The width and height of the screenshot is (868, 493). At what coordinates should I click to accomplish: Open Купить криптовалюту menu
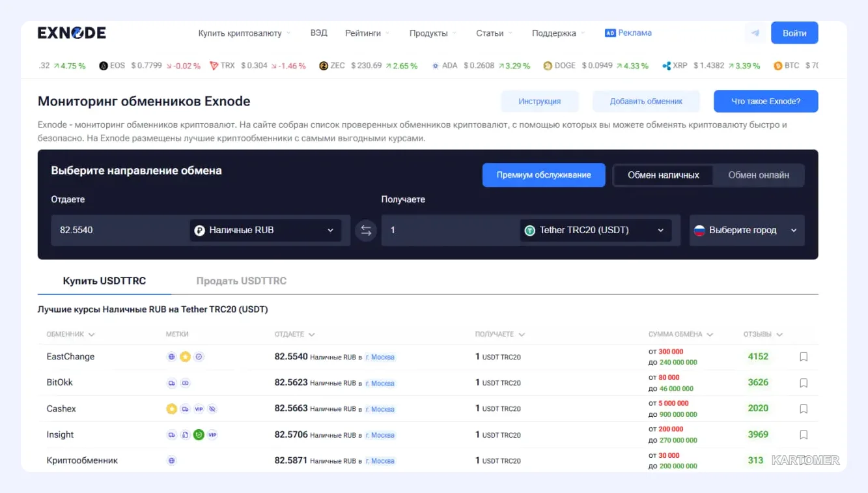[245, 33]
